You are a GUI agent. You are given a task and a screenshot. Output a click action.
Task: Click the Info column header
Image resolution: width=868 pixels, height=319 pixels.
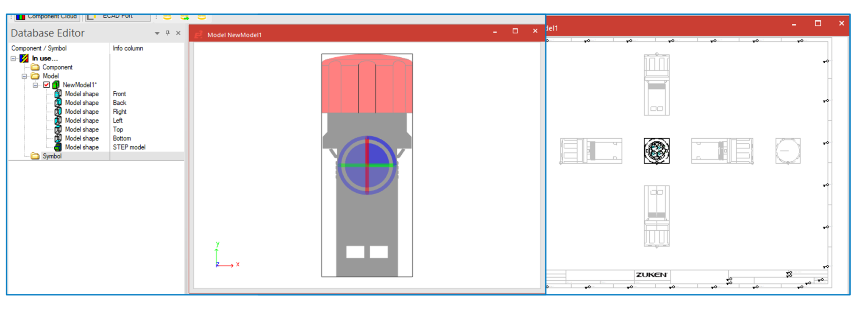click(128, 48)
